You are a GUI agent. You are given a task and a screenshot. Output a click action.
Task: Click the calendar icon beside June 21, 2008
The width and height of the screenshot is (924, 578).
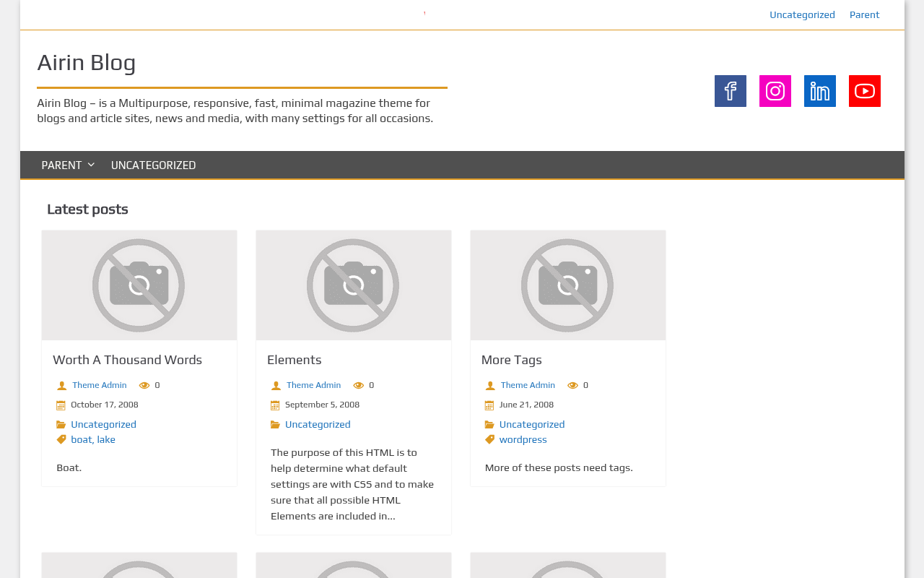(x=489, y=405)
